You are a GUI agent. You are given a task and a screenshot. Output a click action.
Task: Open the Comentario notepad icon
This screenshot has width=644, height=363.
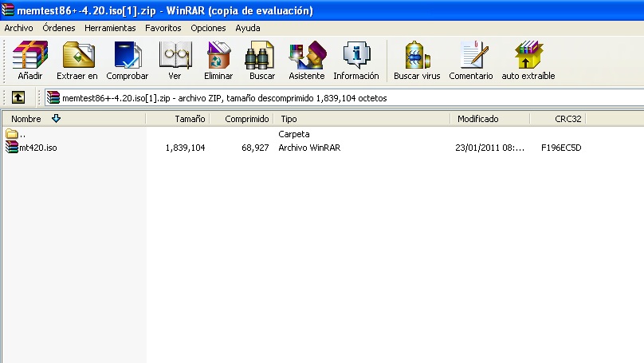point(474,54)
